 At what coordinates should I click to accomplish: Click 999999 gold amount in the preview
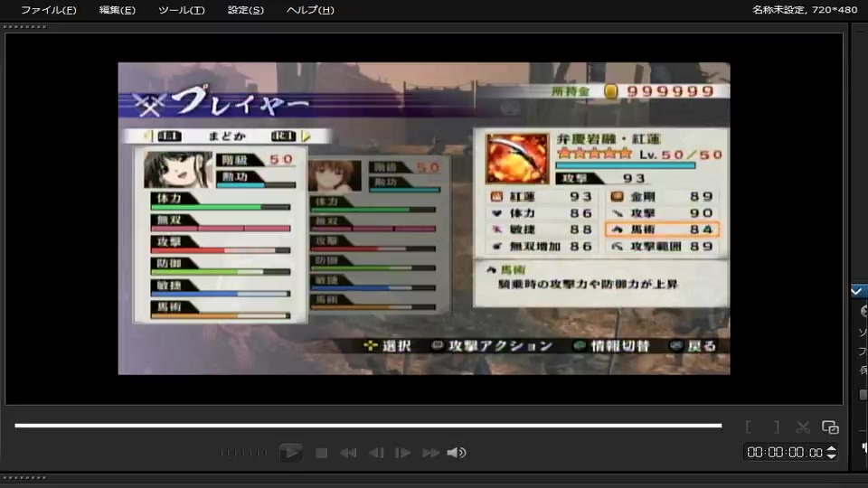pyautogui.click(x=670, y=91)
